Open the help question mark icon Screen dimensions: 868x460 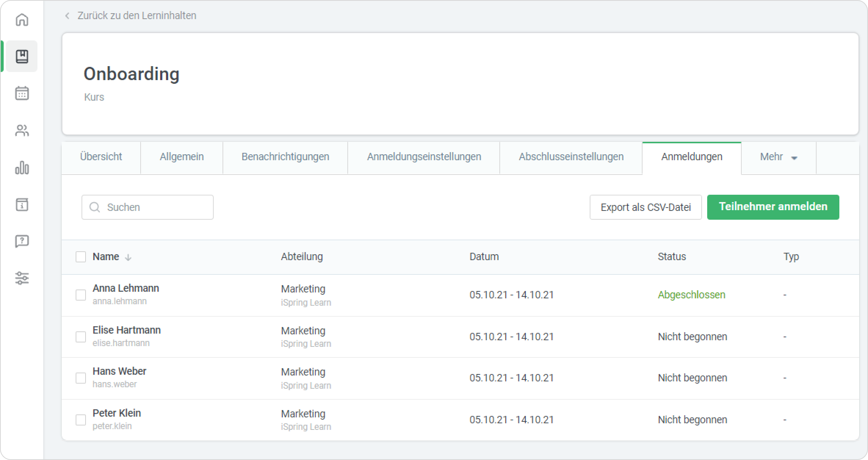(x=22, y=241)
